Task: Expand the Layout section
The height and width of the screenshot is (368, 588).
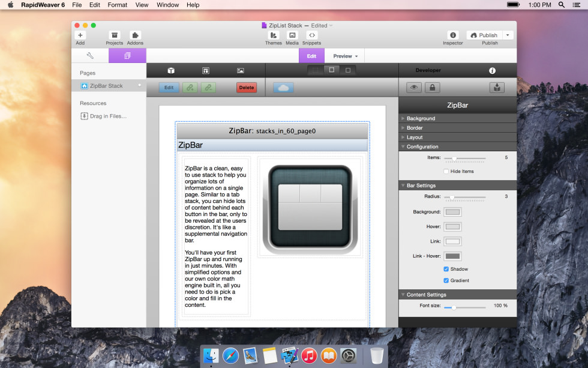Action: click(x=457, y=137)
